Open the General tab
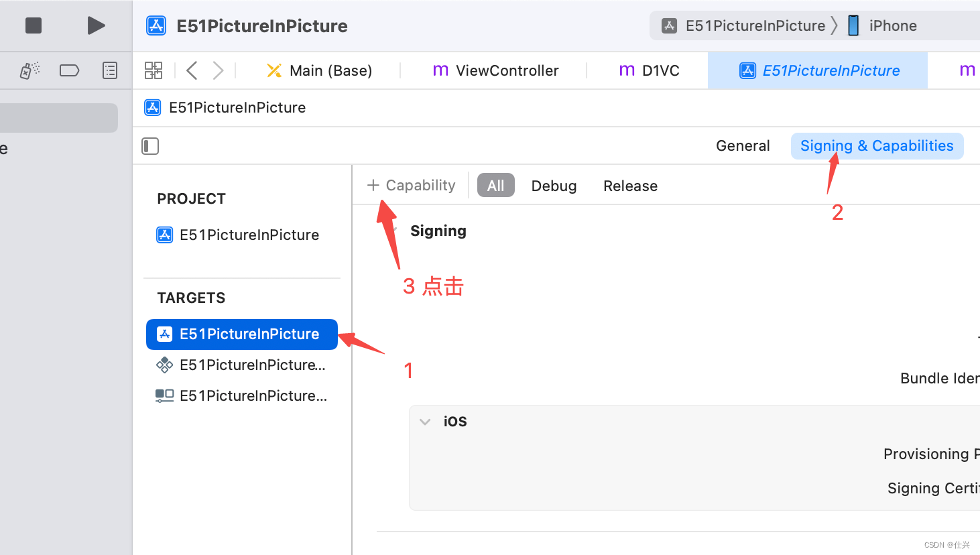980x555 pixels. (743, 146)
